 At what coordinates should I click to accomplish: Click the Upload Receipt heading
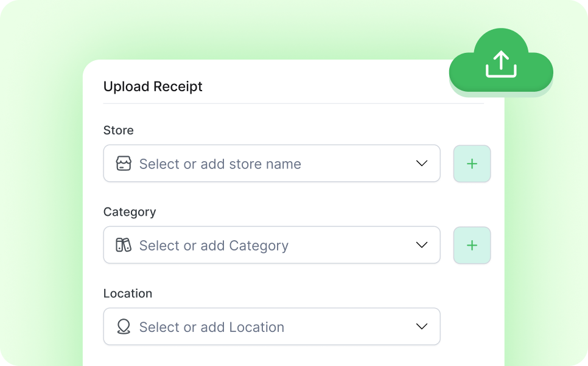click(153, 86)
